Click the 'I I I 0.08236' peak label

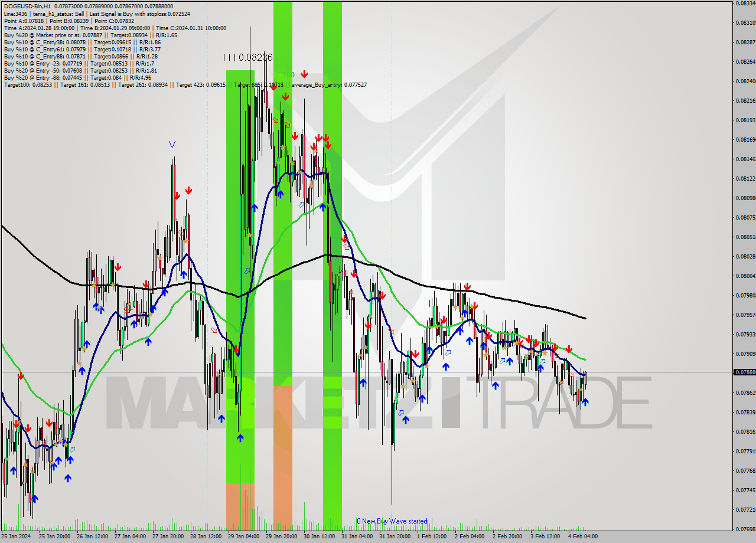(x=247, y=57)
